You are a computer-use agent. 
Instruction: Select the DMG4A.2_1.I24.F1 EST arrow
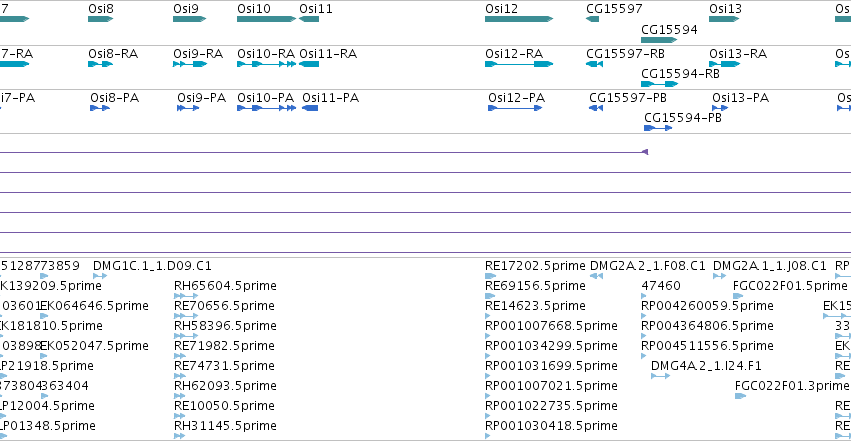tap(660, 376)
